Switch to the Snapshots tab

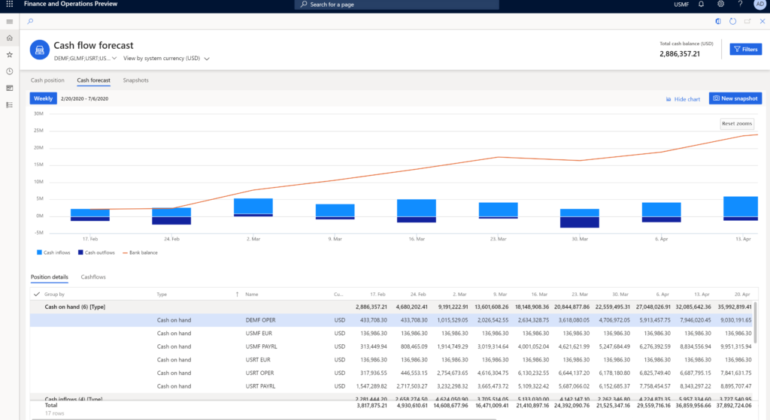136,79
